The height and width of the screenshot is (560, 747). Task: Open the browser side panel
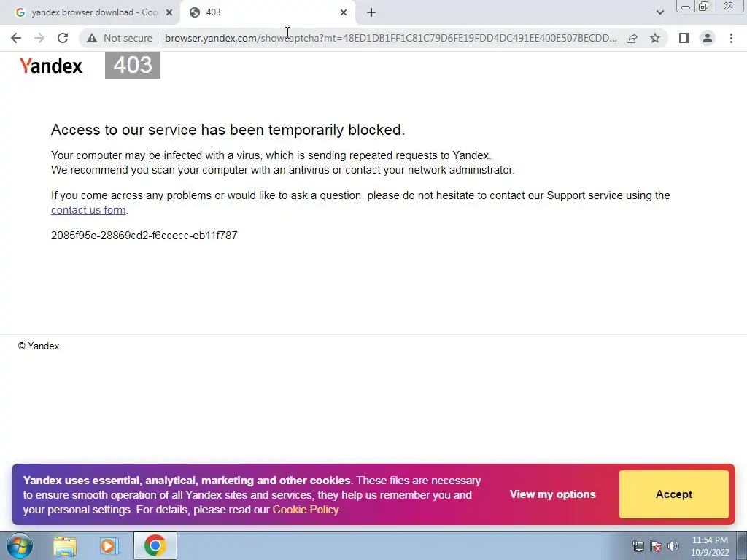(x=684, y=38)
